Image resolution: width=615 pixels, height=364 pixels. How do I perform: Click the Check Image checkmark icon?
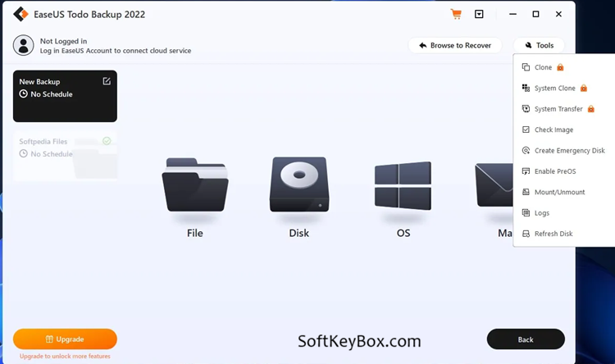[526, 130]
